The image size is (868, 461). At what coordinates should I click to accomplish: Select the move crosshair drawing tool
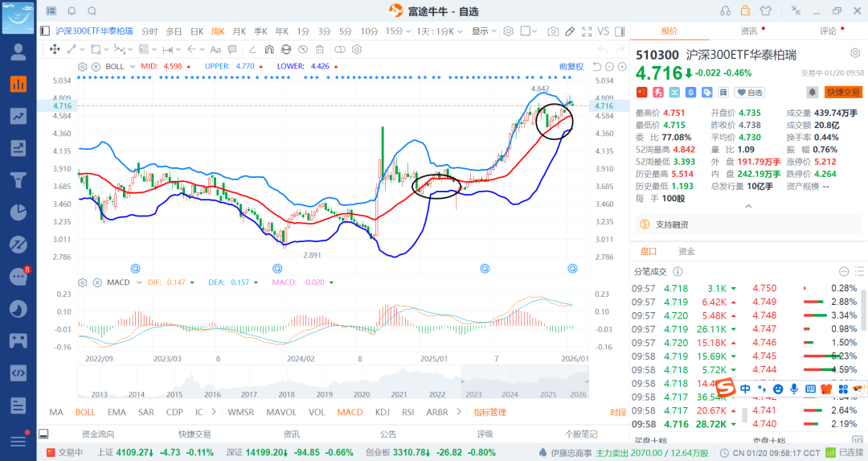[x=55, y=49]
